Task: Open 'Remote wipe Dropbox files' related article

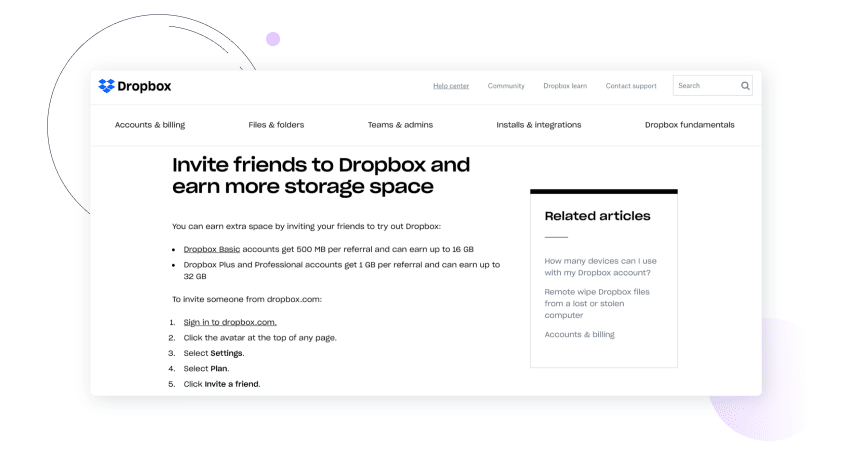Action: (x=597, y=303)
